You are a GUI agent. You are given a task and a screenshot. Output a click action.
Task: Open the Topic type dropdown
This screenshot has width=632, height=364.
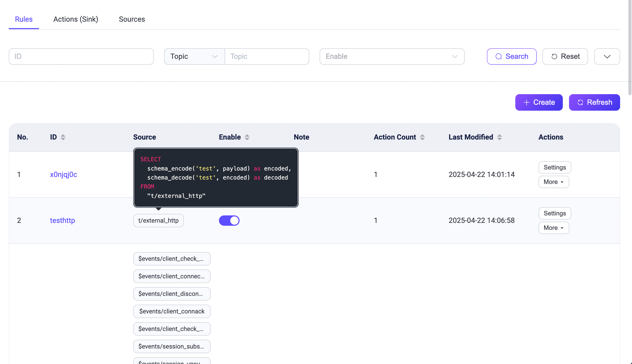[x=194, y=56]
